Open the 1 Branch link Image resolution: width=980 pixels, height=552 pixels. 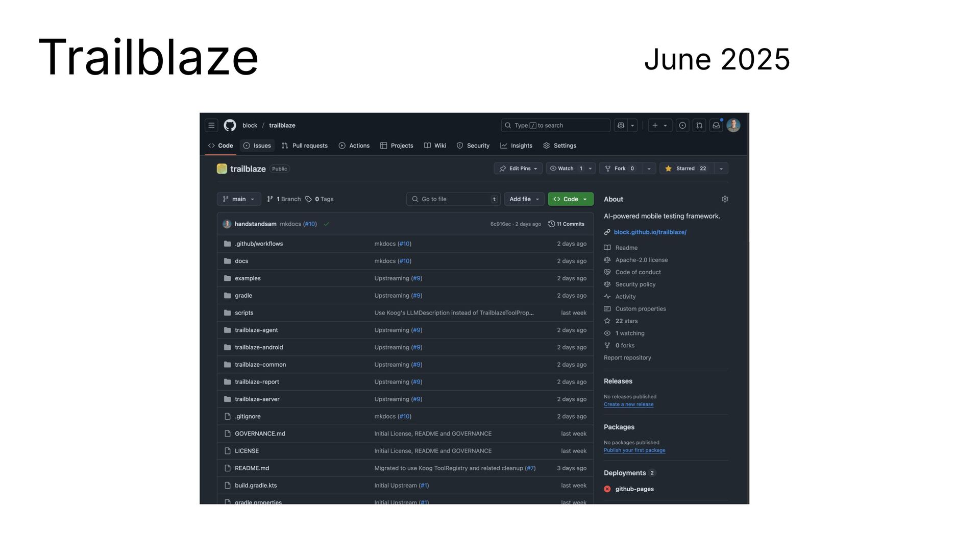pos(284,199)
